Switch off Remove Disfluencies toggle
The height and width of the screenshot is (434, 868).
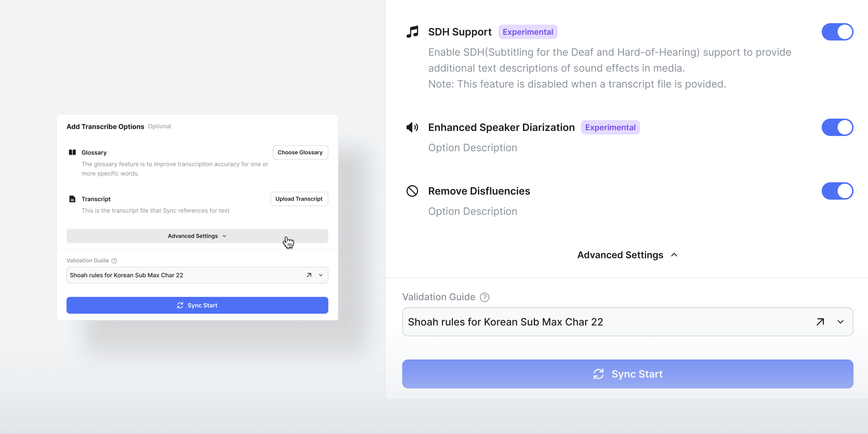point(837,191)
